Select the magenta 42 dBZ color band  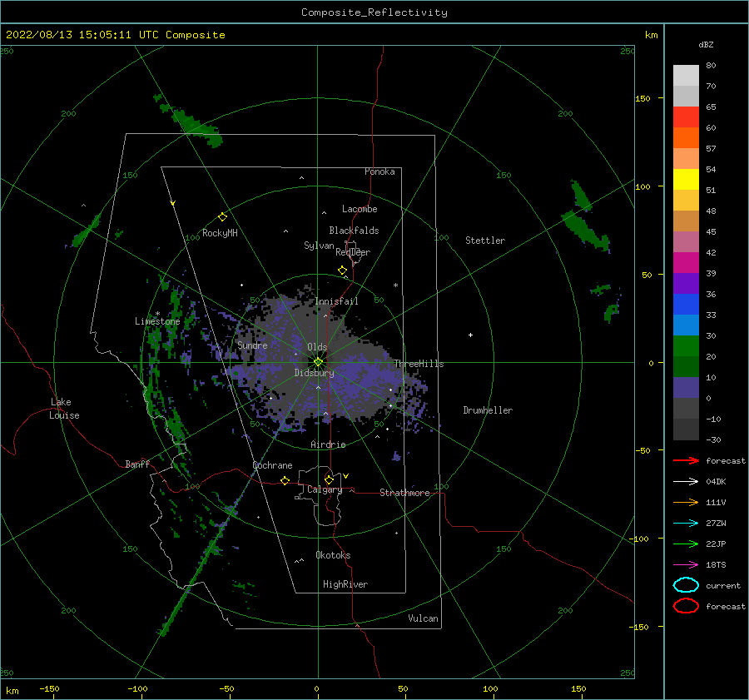(686, 262)
